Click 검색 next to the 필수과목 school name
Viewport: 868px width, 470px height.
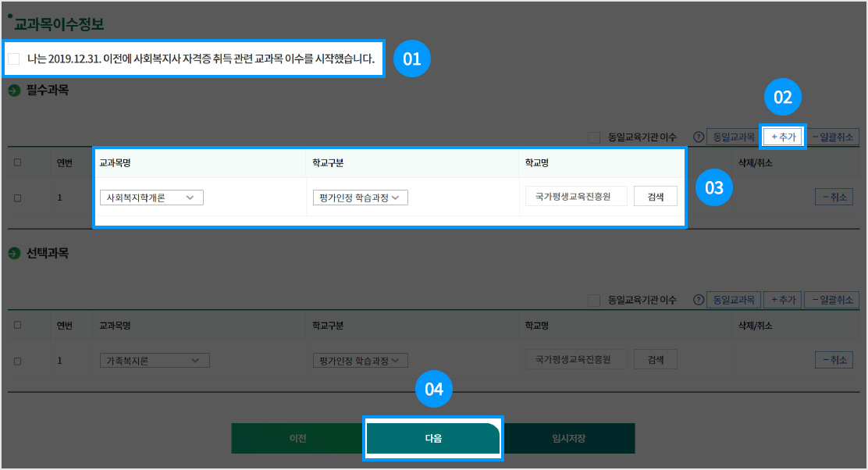655,197
